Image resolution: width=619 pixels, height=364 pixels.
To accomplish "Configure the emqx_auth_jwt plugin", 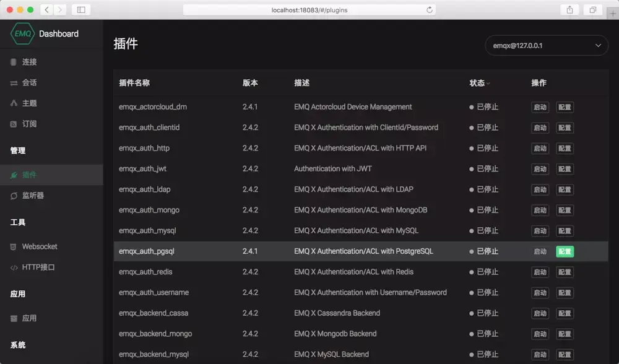I will 565,169.
